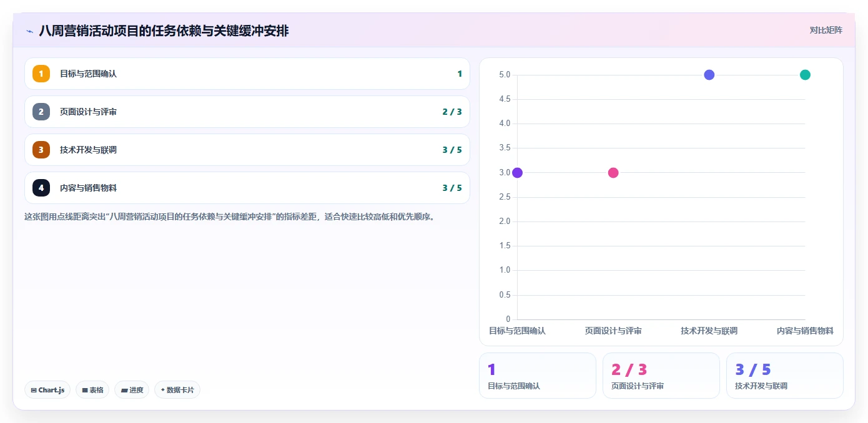Open the stat card showing pink 2 / 3
The width and height of the screenshot is (868, 423).
tap(661, 376)
